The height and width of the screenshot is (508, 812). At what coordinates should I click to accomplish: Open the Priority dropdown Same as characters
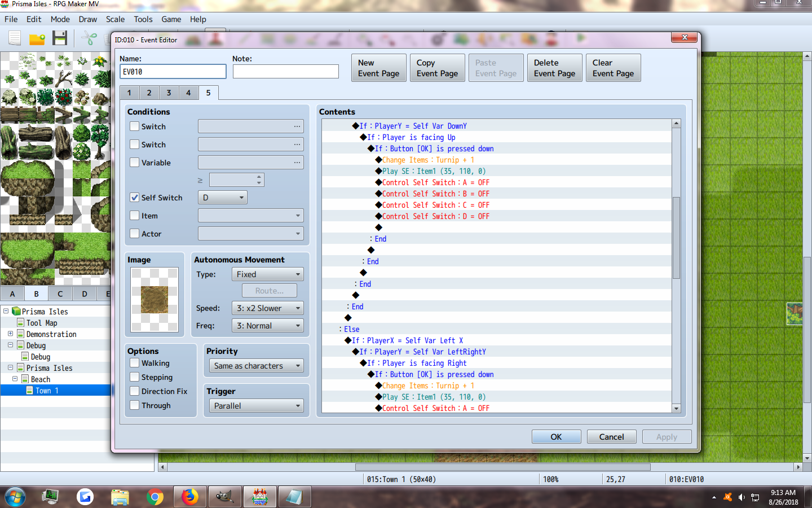[x=257, y=366]
